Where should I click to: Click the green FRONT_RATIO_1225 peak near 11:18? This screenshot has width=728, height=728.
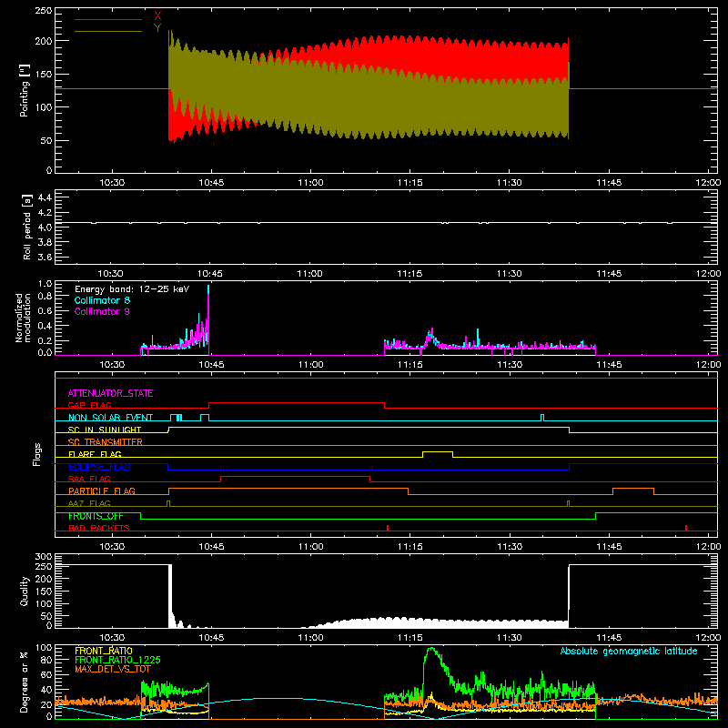point(431,650)
